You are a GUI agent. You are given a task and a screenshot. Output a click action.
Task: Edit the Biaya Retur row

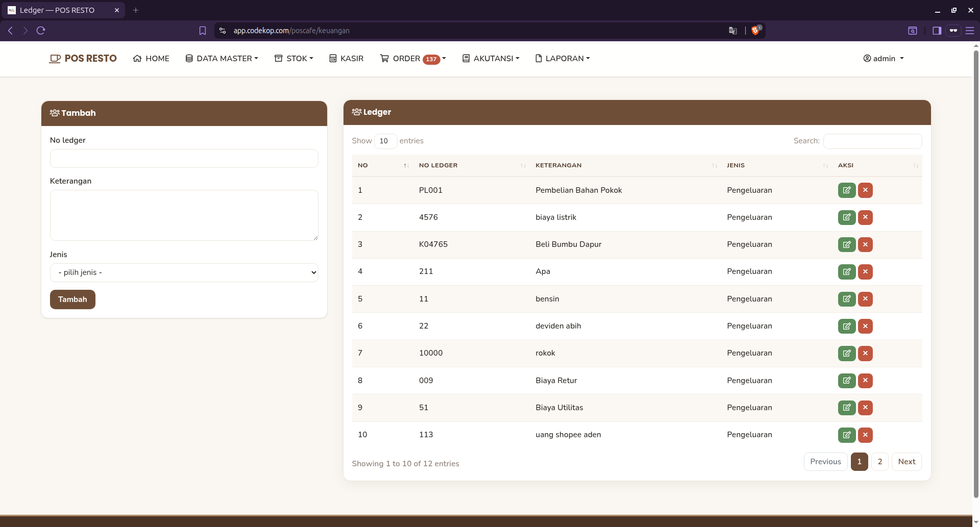coord(846,381)
